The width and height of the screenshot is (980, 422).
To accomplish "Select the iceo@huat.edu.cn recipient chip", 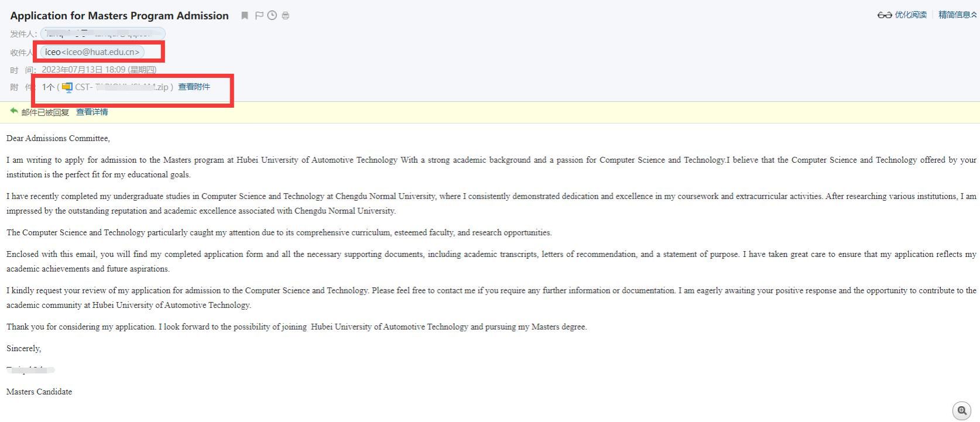I will coord(92,52).
